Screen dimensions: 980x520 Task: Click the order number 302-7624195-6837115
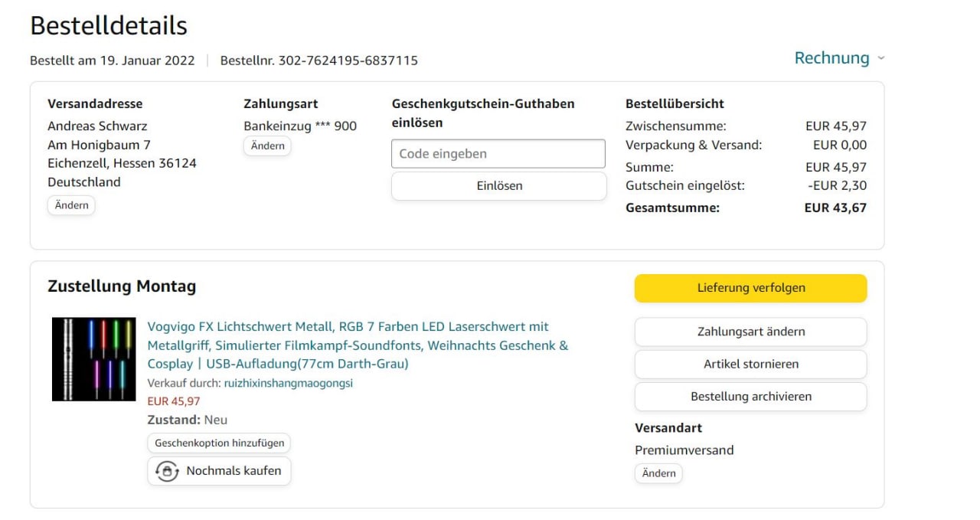(348, 61)
